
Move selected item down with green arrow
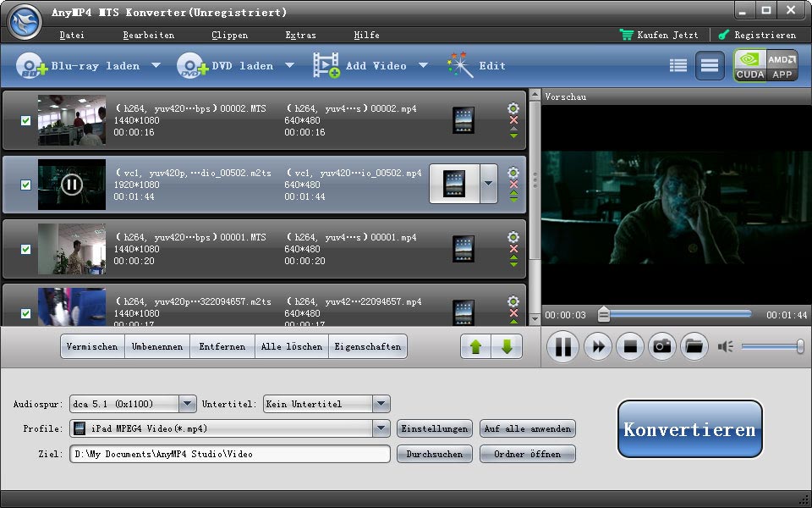click(507, 346)
